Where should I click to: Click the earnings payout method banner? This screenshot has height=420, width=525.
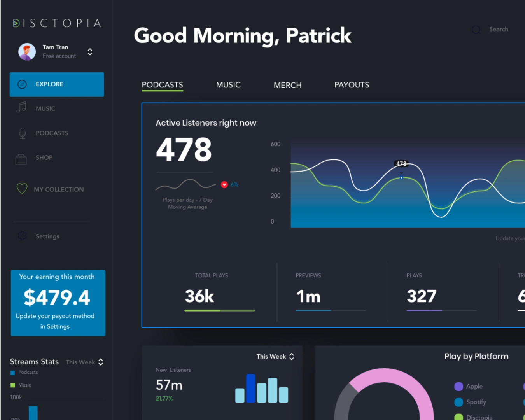point(58,303)
